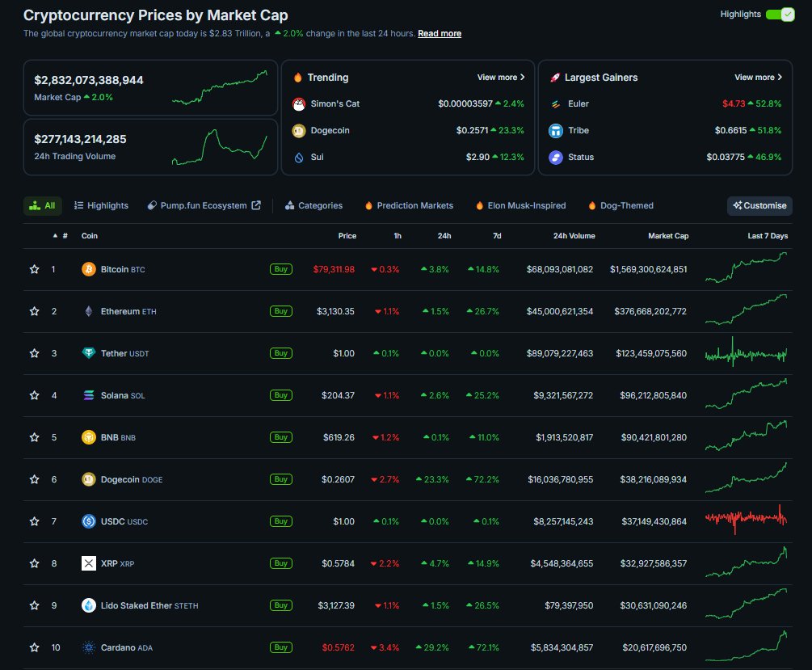Screen dimensions: 812x670
Task: Star the Cardano row
Action: pos(34,647)
